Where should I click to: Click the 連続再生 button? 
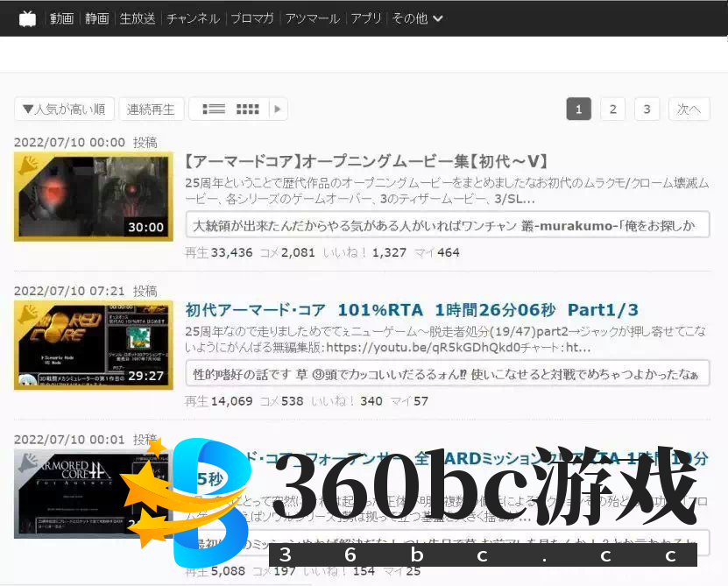(x=151, y=109)
